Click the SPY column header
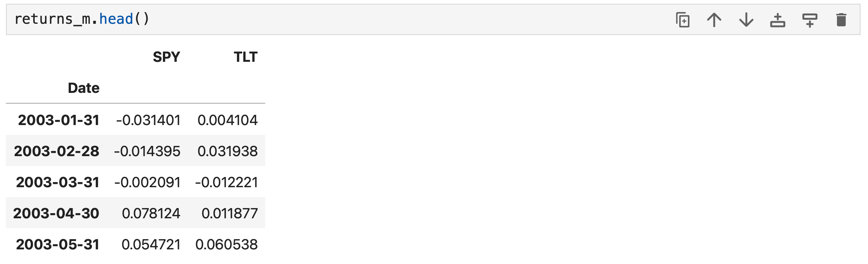Screen dimensions: 868x264 click(x=166, y=57)
